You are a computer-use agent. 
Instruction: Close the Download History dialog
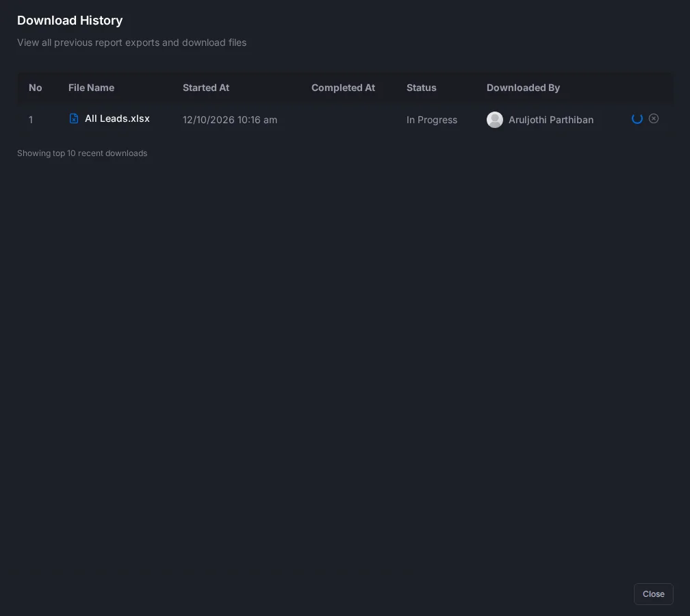[653, 593]
